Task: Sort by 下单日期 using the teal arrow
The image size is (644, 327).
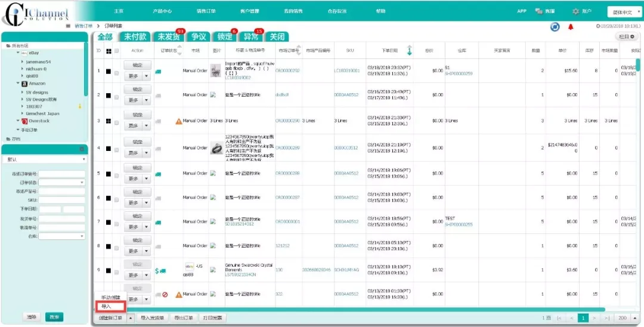Action: click(x=409, y=51)
